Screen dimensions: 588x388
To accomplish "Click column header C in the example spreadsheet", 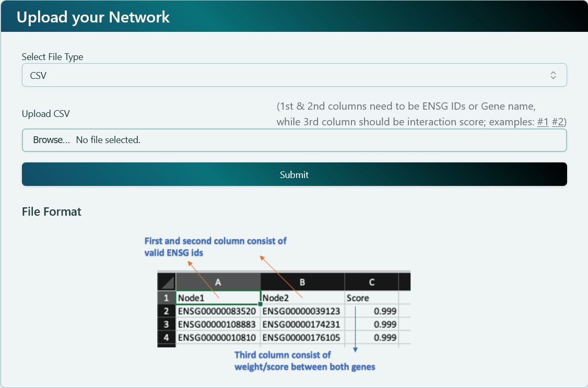I will [372, 281].
